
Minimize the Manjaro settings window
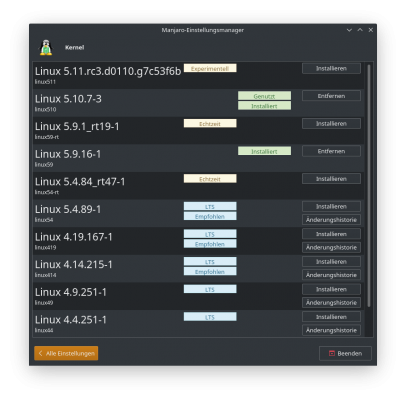(349, 30)
